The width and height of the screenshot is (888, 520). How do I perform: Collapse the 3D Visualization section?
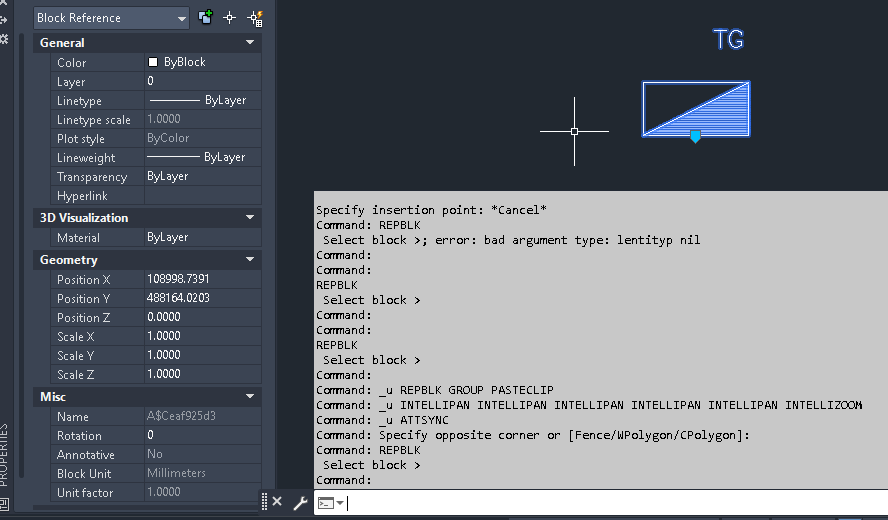tap(250, 218)
